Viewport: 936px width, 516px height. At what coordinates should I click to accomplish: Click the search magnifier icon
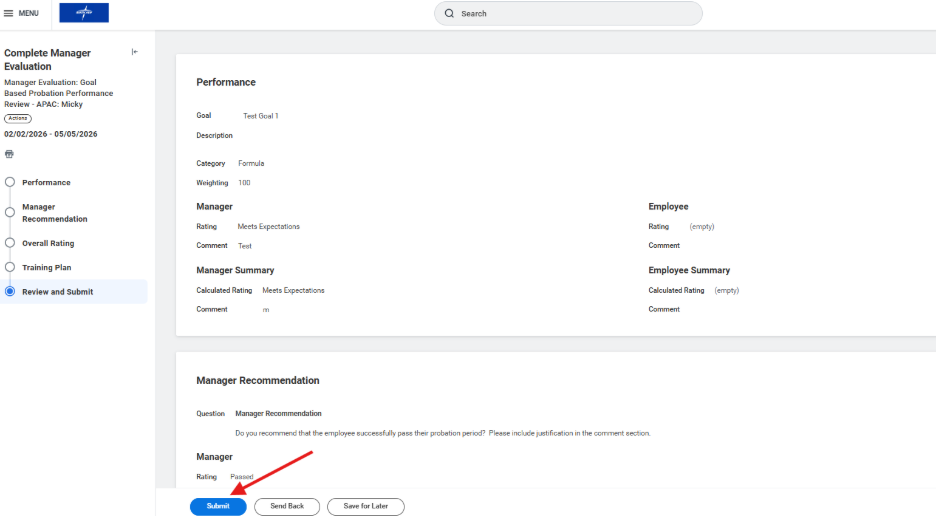(449, 14)
